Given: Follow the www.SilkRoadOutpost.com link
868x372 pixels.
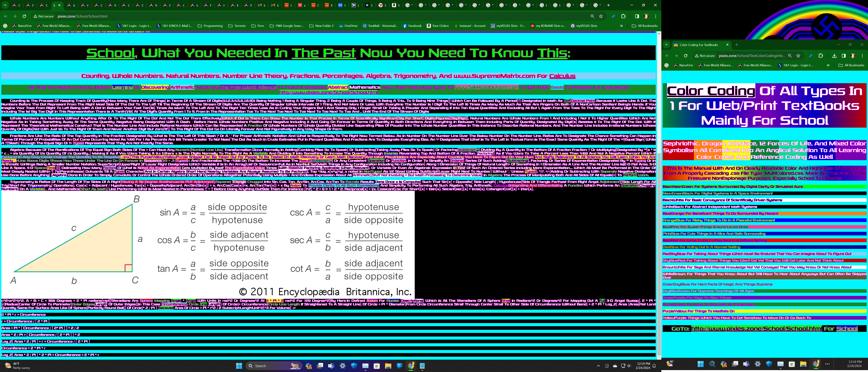Looking at the screenshot, I should click(486, 87).
